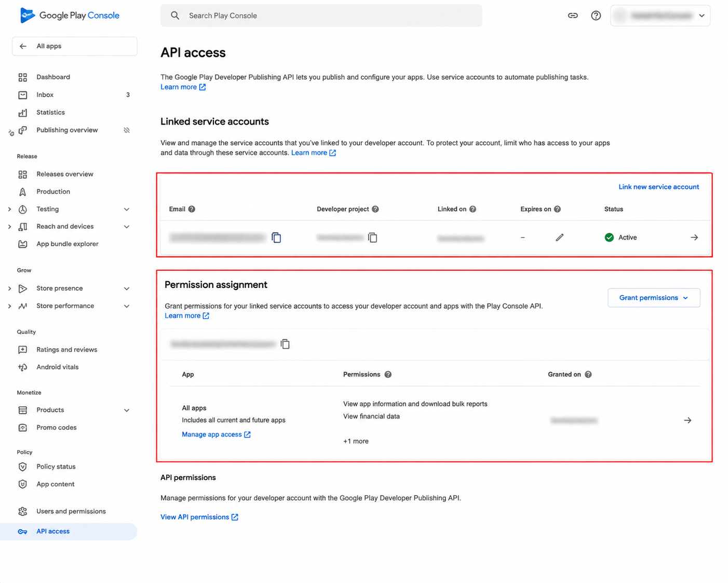Open Statistics chart icon
This screenshot has width=728, height=583.
[22, 113]
